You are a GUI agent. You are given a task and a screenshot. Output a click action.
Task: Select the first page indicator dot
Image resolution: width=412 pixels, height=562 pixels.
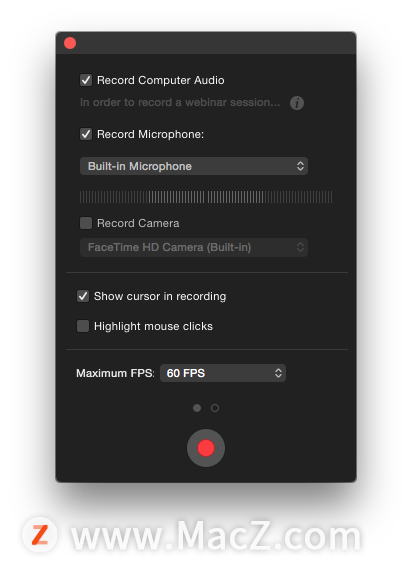(x=197, y=408)
